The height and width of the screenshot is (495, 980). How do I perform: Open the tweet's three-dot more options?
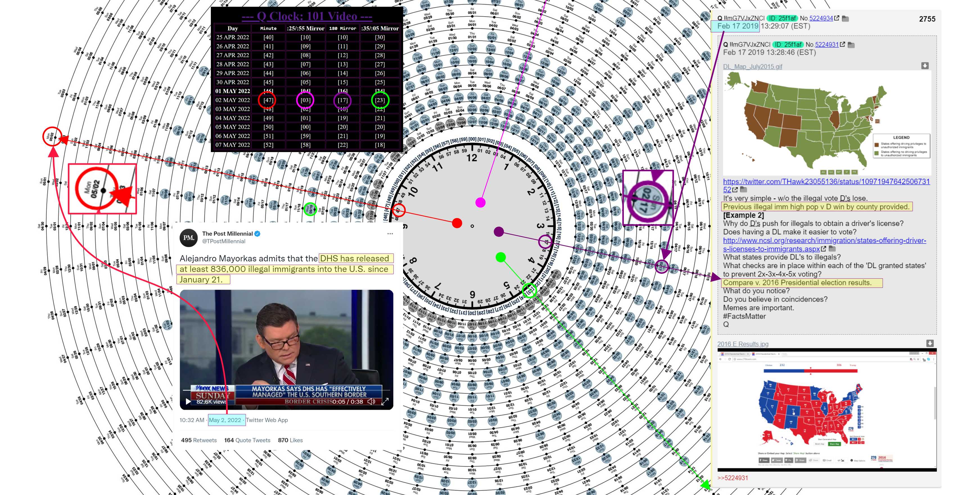[390, 234]
